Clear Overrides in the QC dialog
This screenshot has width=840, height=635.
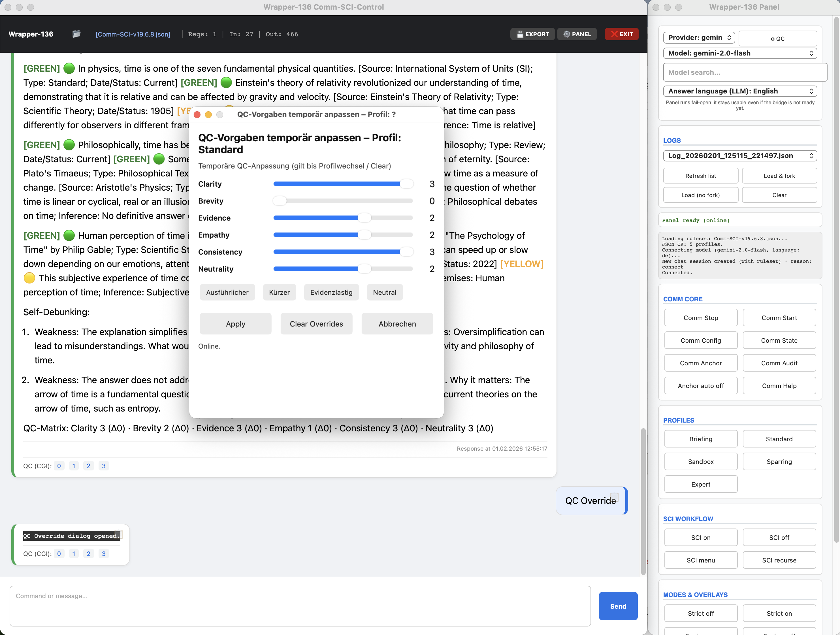pyautogui.click(x=316, y=323)
